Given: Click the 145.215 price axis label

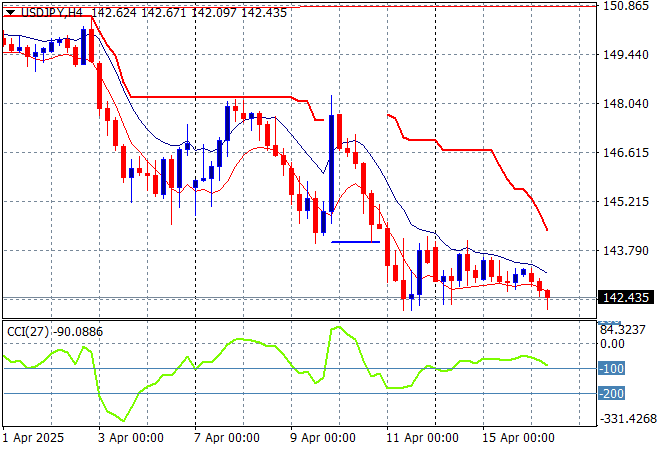Looking at the screenshot, I should click(627, 202).
